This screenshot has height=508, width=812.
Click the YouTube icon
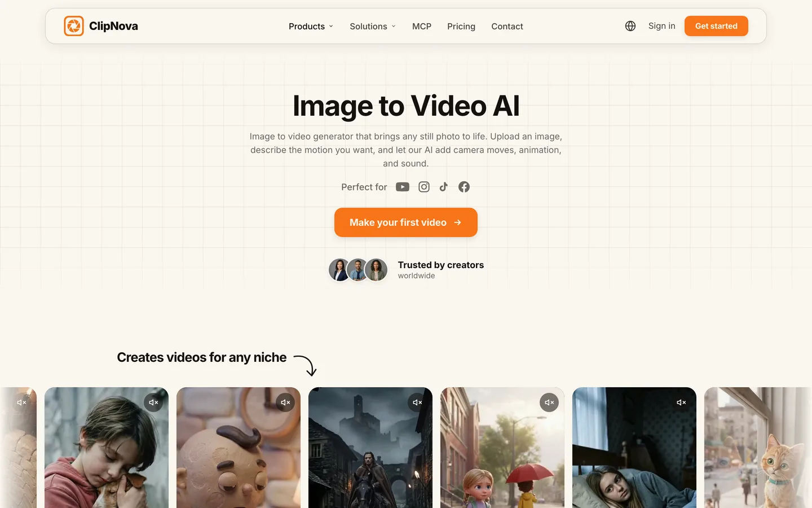click(x=403, y=187)
